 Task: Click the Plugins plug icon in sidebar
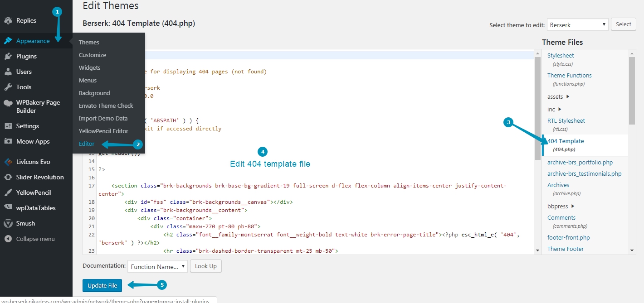(x=8, y=57)
